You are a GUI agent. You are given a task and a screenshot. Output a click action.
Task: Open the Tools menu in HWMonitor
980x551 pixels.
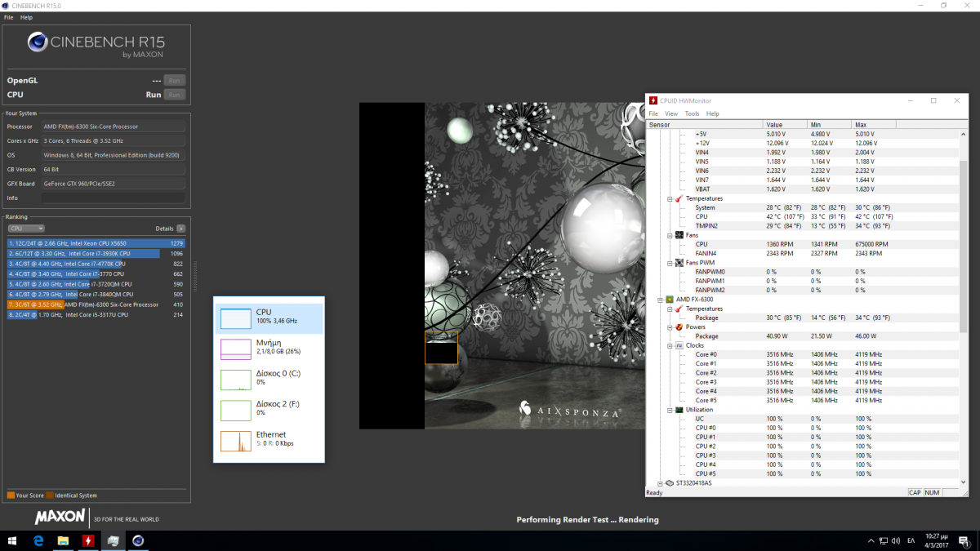coord(692,113)
